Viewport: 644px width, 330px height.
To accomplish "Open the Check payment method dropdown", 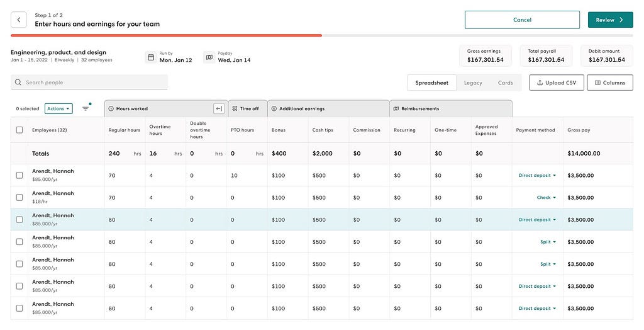I will tap(546, 198).
